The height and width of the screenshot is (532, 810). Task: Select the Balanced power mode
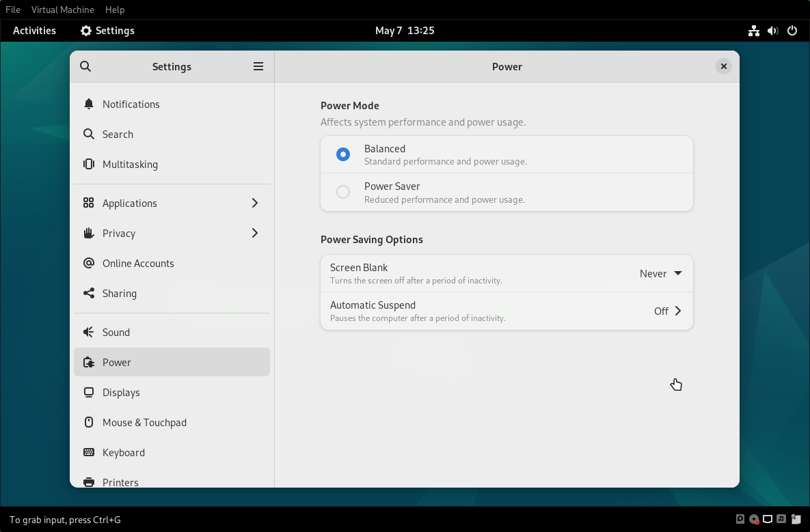click(x=342, y=154)
